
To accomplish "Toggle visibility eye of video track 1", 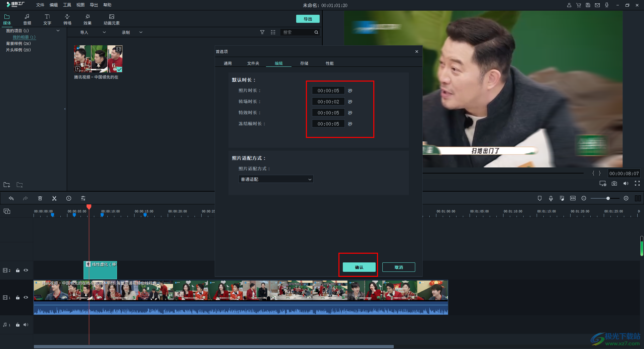I will (x=26, y=297).
